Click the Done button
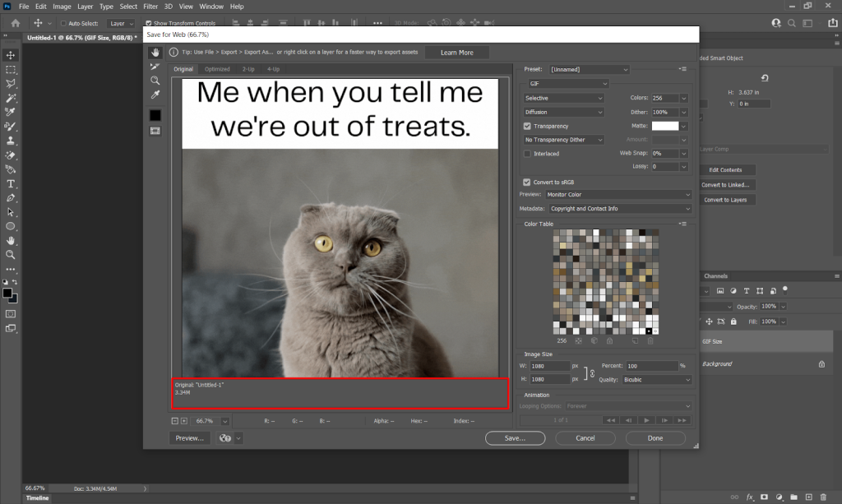This screenshot has width=842, height=504. pos(655,438)
